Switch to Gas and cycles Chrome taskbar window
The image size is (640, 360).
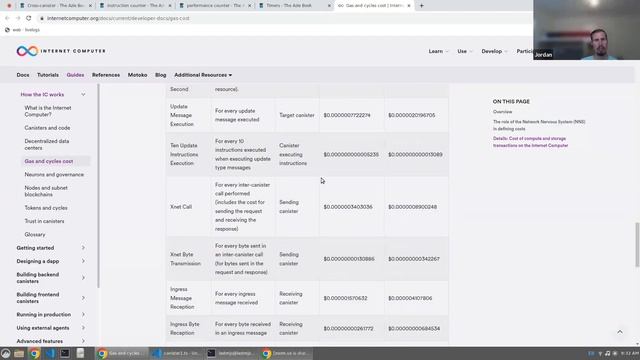[121, 353]
